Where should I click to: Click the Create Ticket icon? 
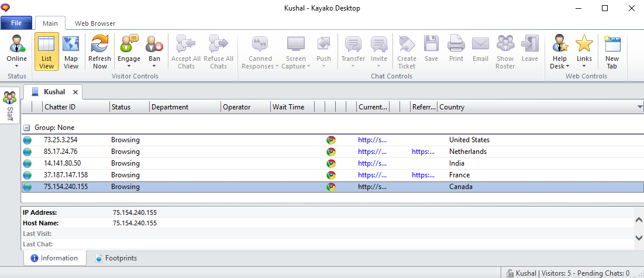pyautogui.click(x=407, y=43)
